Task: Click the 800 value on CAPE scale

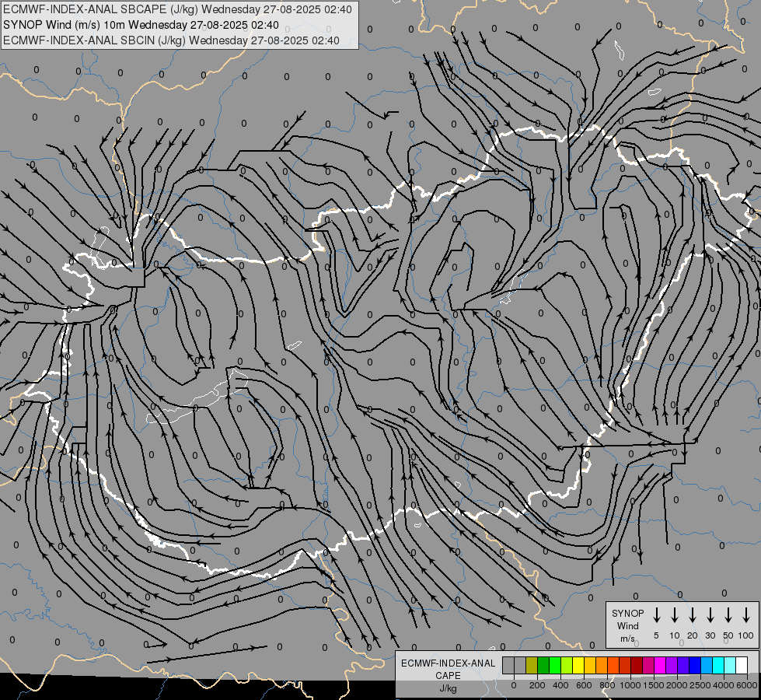Action: point(607,685)
